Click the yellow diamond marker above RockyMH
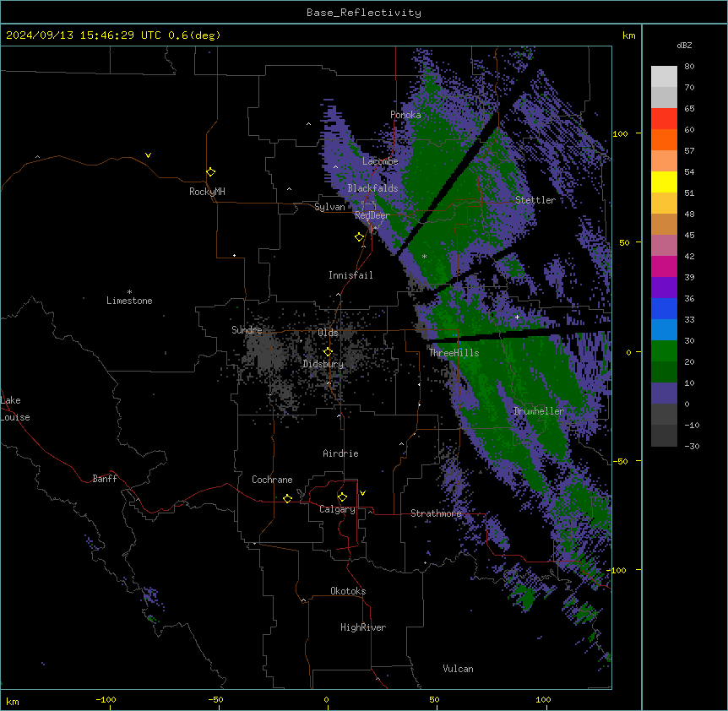 tap(211, 172)
